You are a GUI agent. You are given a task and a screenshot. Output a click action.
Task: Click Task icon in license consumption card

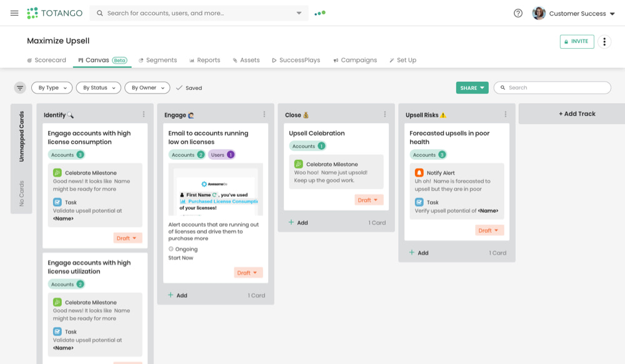click(57, 202)
